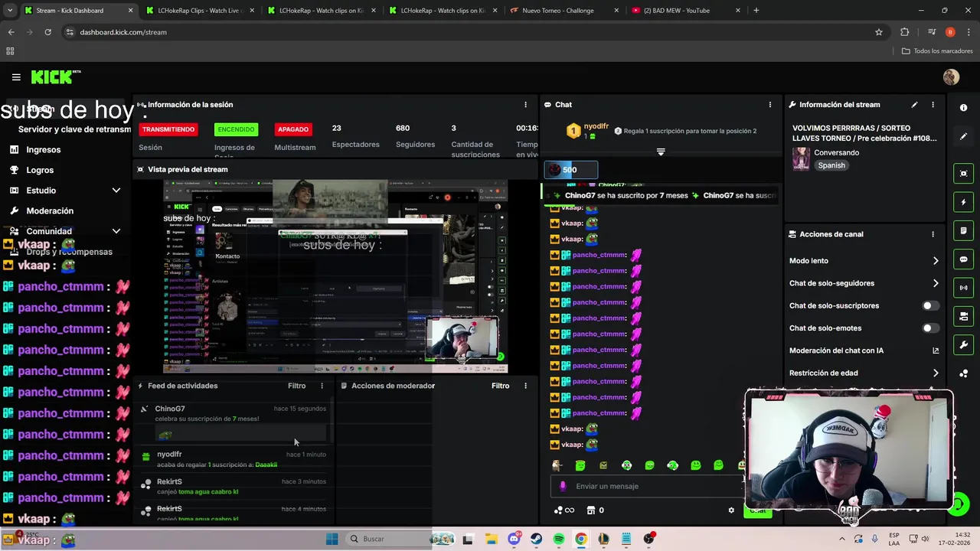Click the microphone icon in chat input
This screenshot has width=980, height=551.
pyautogui.click(x=563, y=486)
